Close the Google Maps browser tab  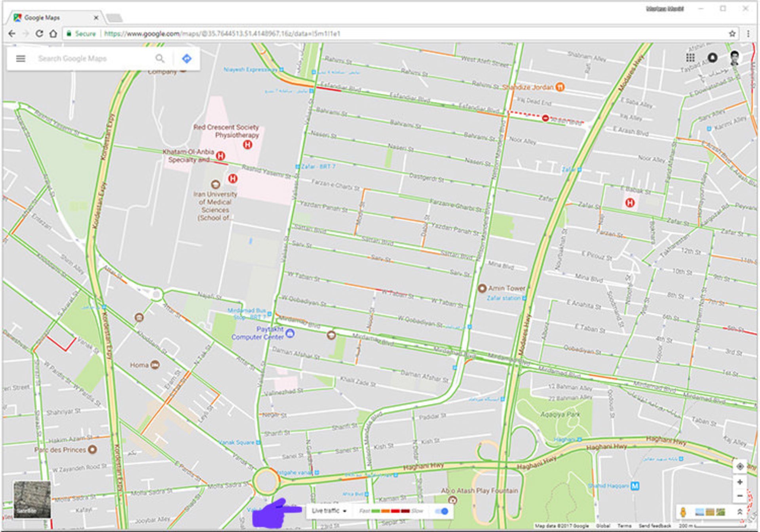click(x=96, y=18)
